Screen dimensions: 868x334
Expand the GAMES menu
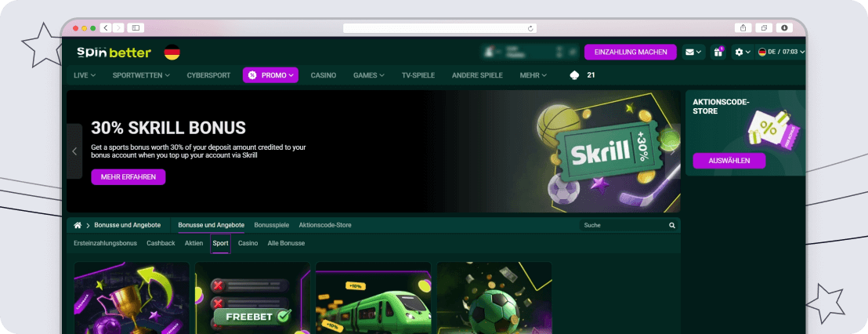point(369,75)
